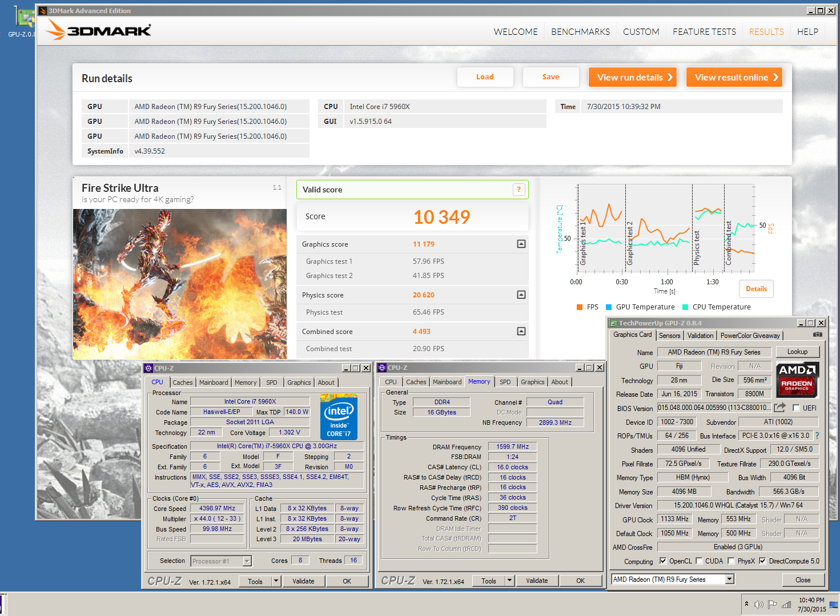Switch to the Validation tab in GPU-Z
This screenshot has width=840, height=616.
click(x=700, y=336)
